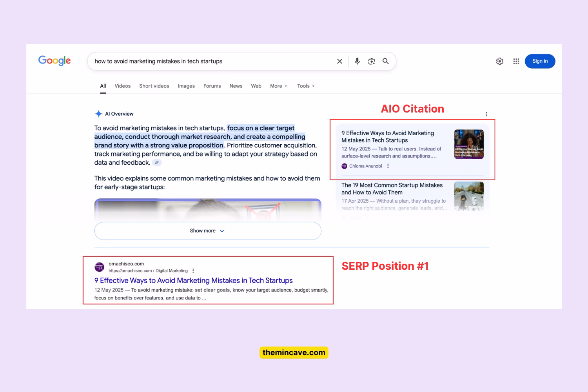Open the Forums tab
Screen dimensions: 588x392
tap(212, 86)
